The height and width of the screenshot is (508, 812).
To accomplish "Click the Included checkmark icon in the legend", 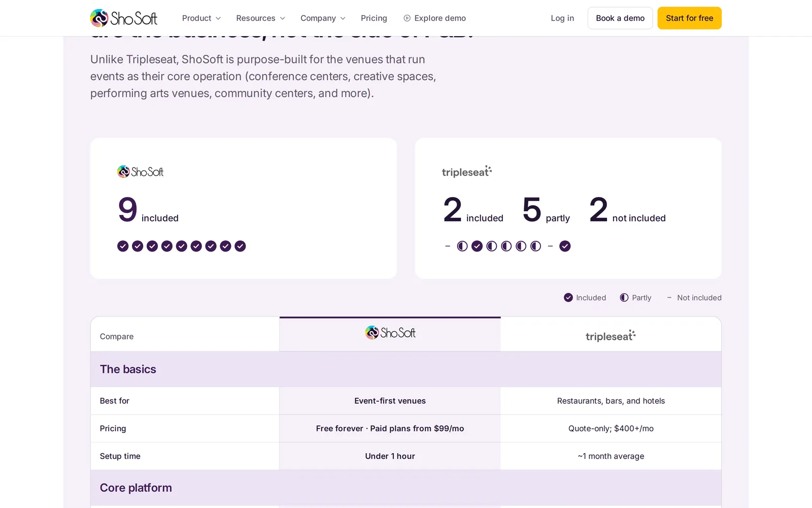I will point(568,298).
